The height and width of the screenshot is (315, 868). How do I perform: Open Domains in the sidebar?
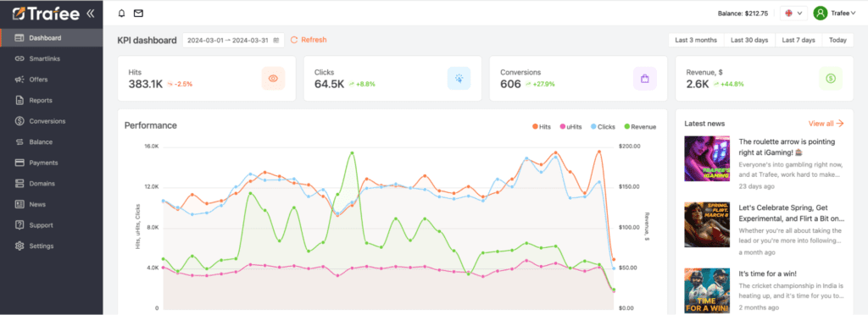(x=52, y=184)
